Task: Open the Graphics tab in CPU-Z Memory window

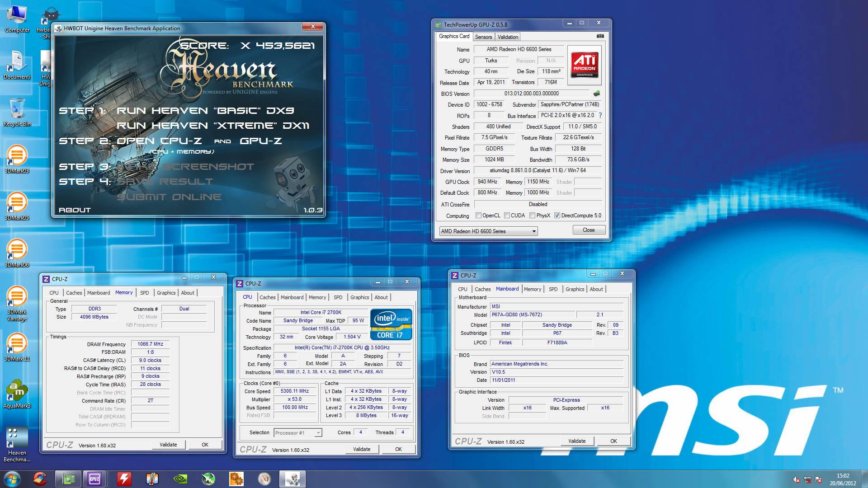Action: (166, 293)
